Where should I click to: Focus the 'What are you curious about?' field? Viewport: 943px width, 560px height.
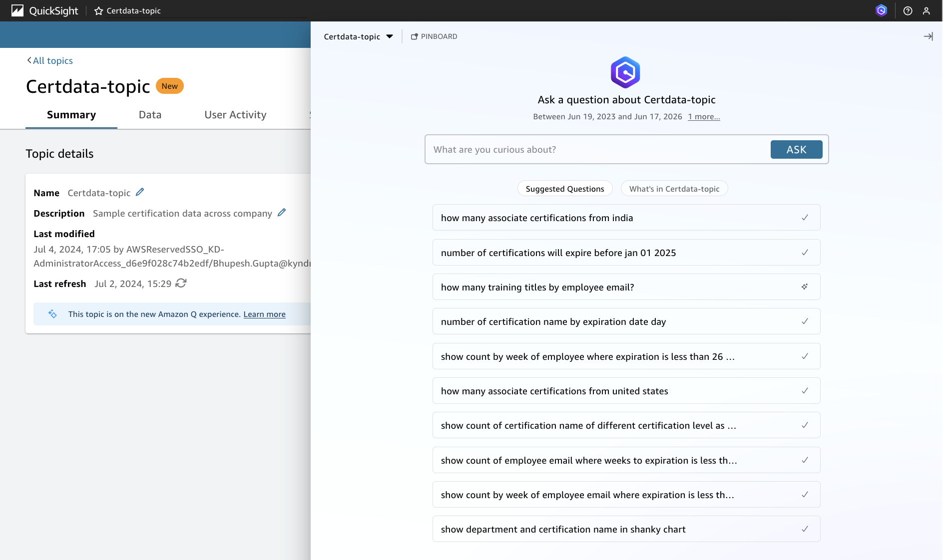pos(597,150)
